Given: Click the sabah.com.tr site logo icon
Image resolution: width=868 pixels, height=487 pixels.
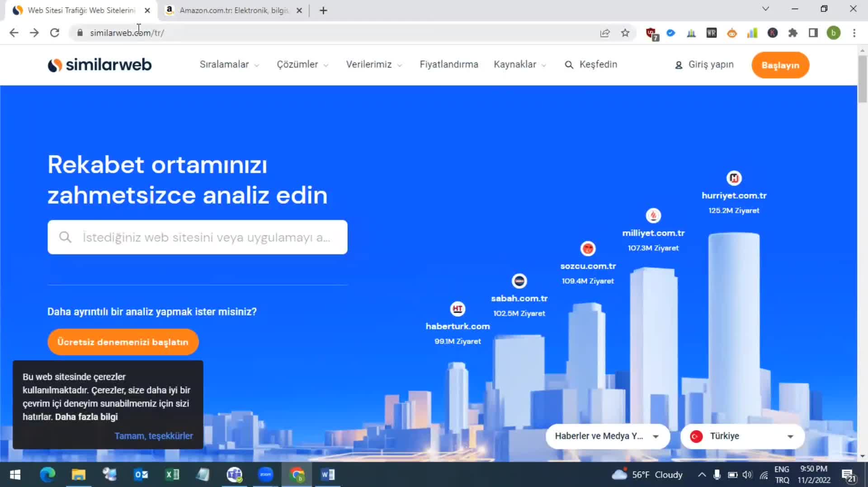Looking at the screenshot, I should [519, 281].
